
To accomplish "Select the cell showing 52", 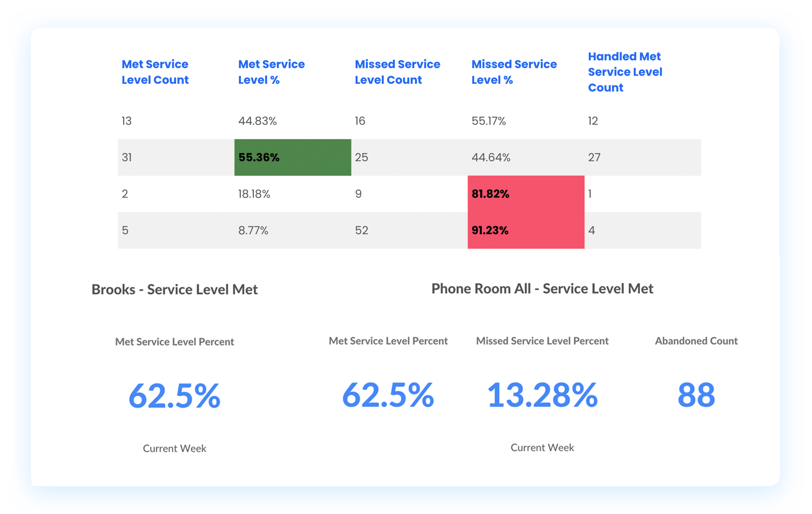I will (409, 230).
